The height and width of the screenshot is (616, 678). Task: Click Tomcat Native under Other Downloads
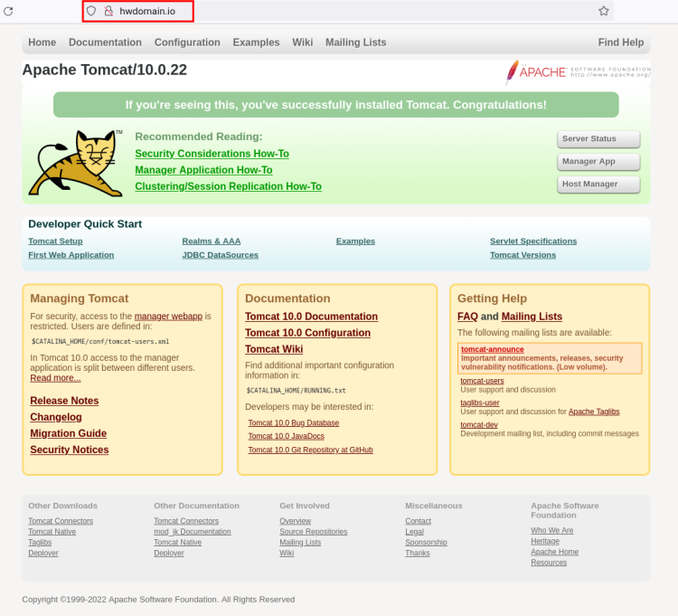[x=52, y=532]
